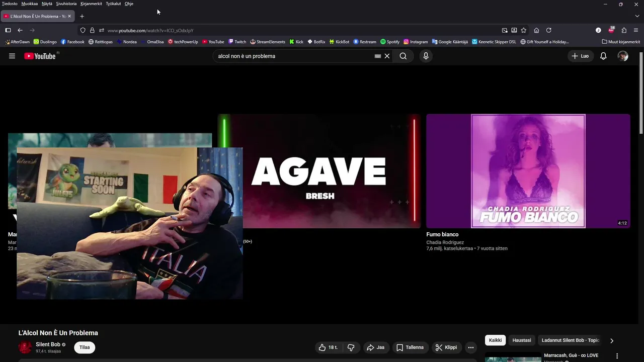Open YouTube notifications bell

603,56
